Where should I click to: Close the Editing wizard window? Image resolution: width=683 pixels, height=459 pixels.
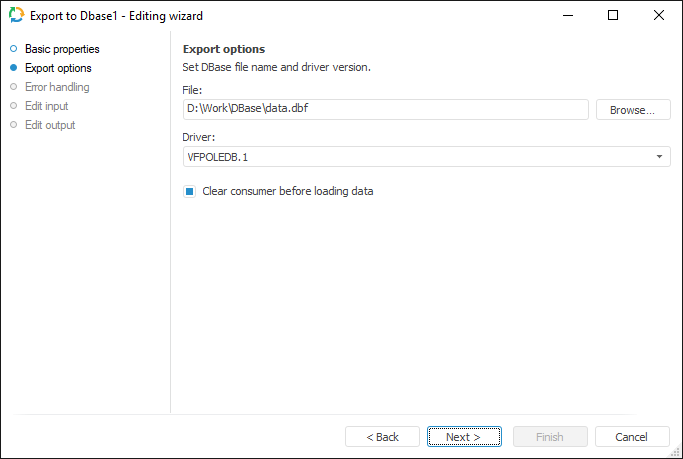coord(658,16)
